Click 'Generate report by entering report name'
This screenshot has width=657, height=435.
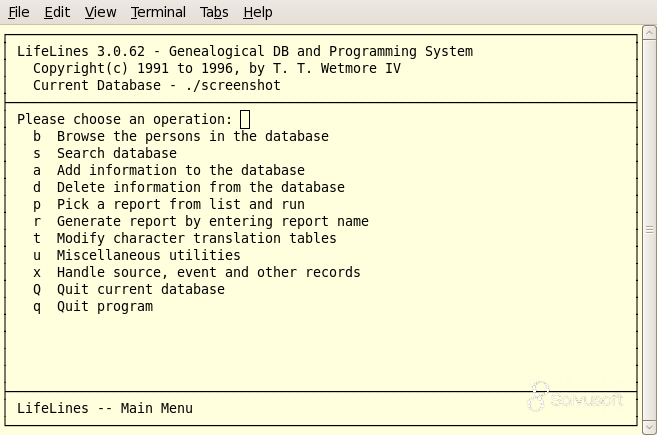pyautogui.click(x=213, y=221)
